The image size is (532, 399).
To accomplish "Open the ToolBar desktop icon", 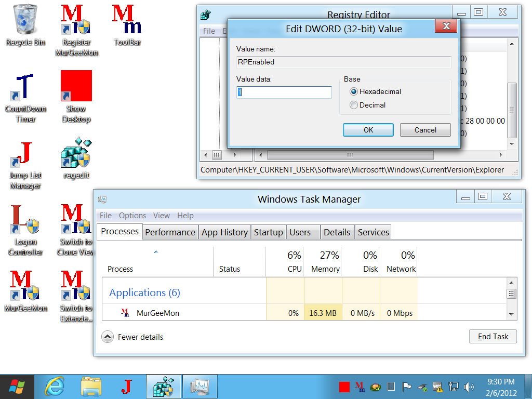I will pyautogui.click(x=127, y=25).
